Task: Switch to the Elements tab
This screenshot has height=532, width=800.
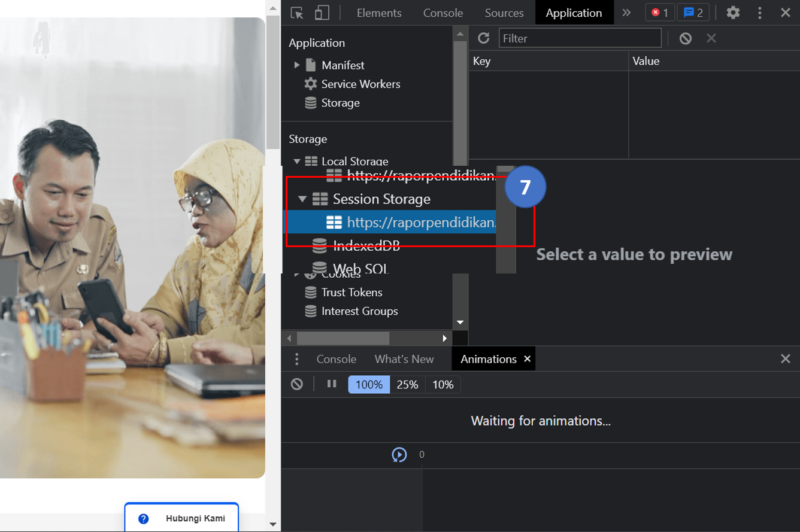Action: pyautogui.click(x=379, y=13)
